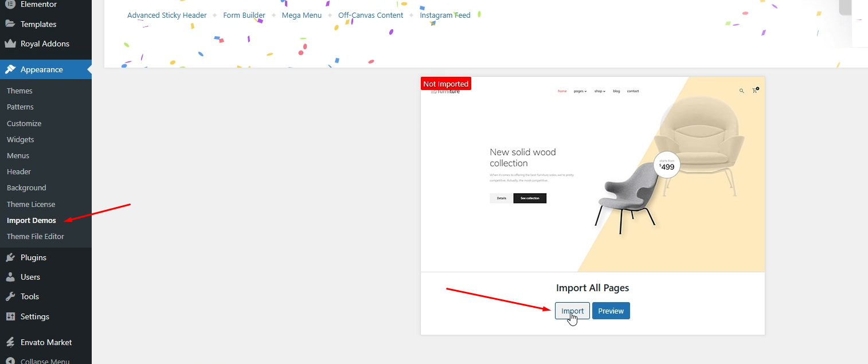Open Plugins via the plug icon

[x=9, y=257]
